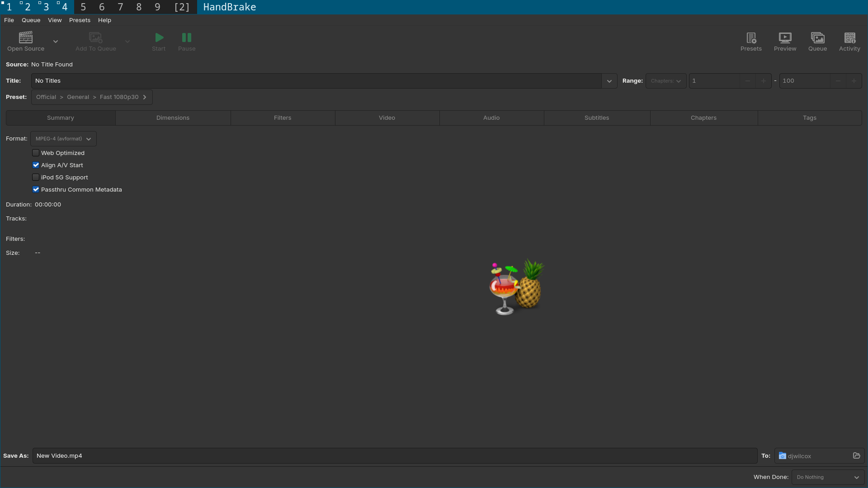Switch to the Filters tab

click(283, 118)
